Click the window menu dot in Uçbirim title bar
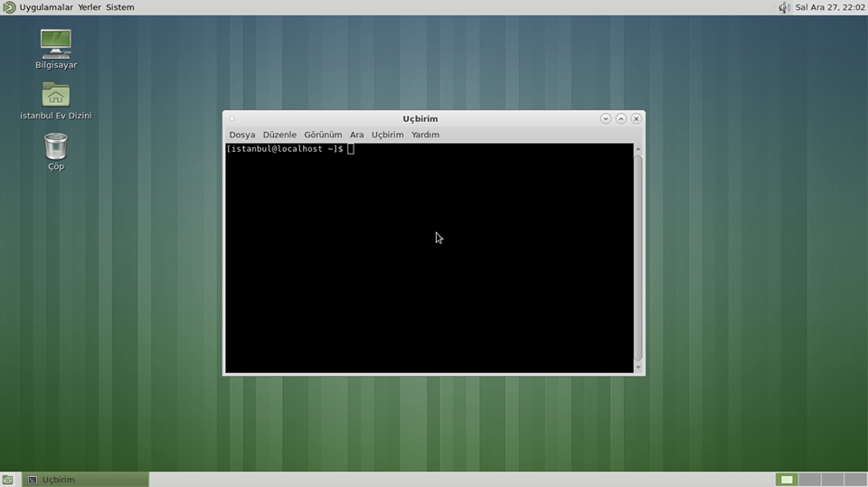Screen dimensions: 868x487 [232, 118]
